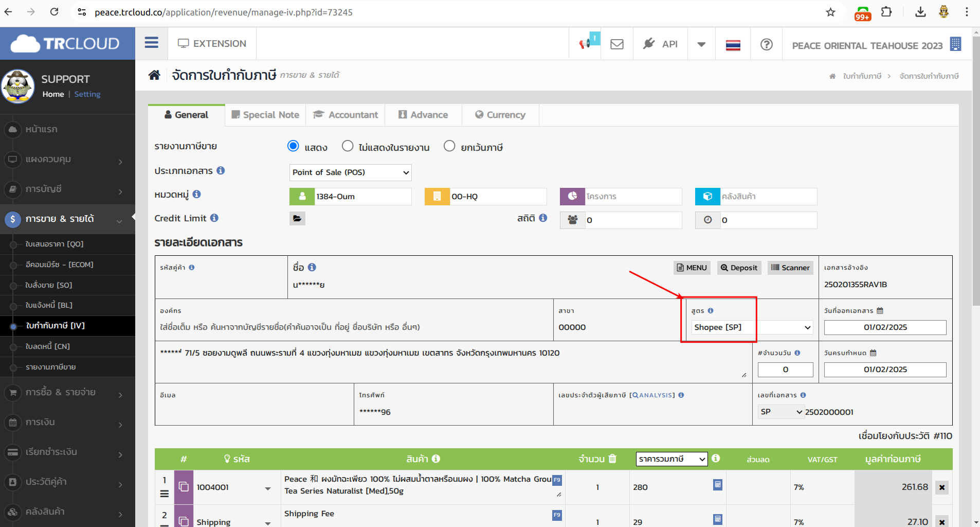
Task: Select แสดง sales tax report option
Action: coord(293,146)
